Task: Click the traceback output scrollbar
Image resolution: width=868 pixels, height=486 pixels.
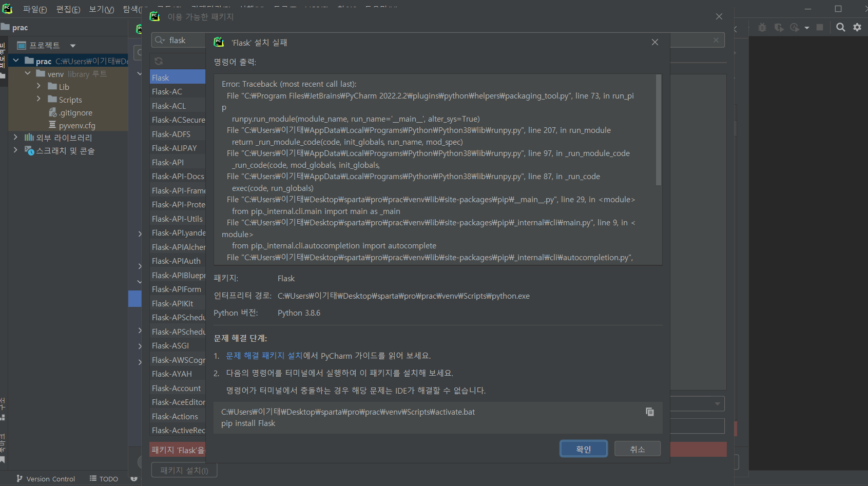Action: tap(659, 130)
